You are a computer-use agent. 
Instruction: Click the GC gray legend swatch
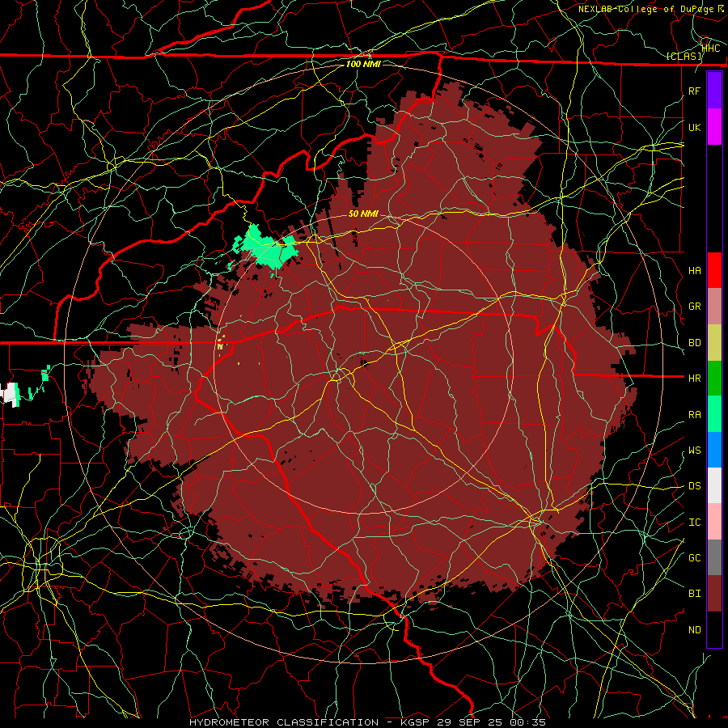(714, 557)
